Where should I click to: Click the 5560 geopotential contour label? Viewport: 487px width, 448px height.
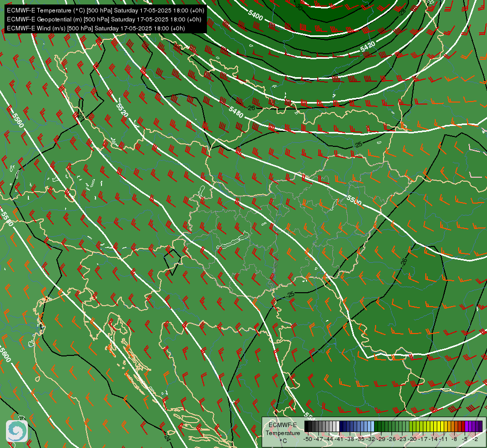pyautogui.click(x=18, y=119)
